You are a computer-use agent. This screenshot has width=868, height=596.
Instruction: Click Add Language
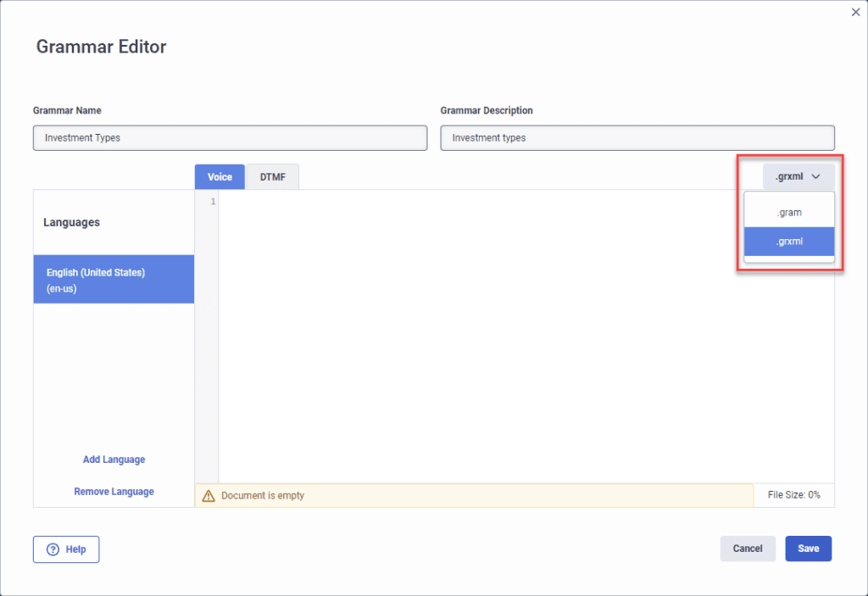tap(114, 459)
